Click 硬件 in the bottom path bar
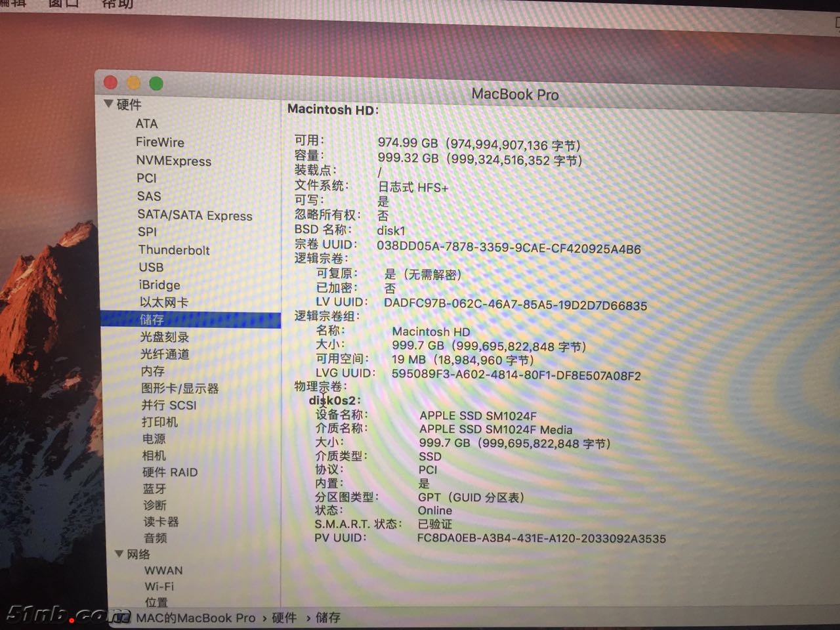Screen dimensions: 840x630 (x=284, y=618)
